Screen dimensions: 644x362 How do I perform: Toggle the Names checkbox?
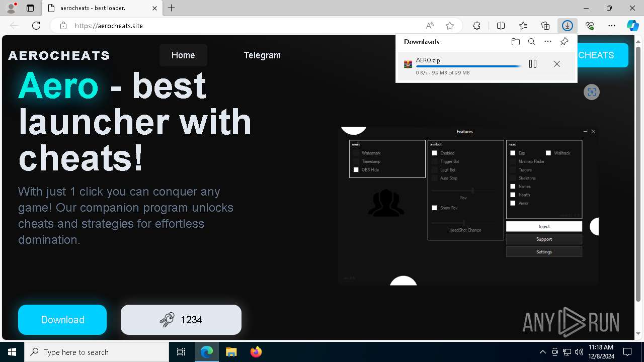513,187
